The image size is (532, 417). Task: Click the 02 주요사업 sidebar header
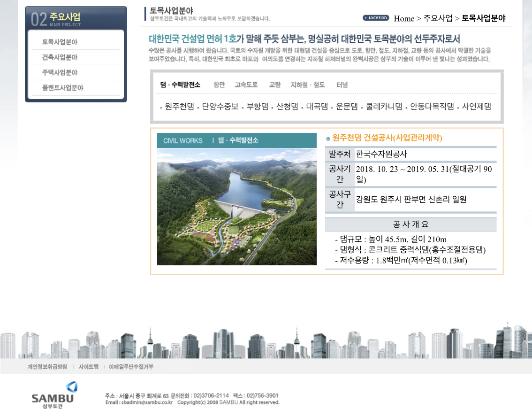(x=76, y=18)
